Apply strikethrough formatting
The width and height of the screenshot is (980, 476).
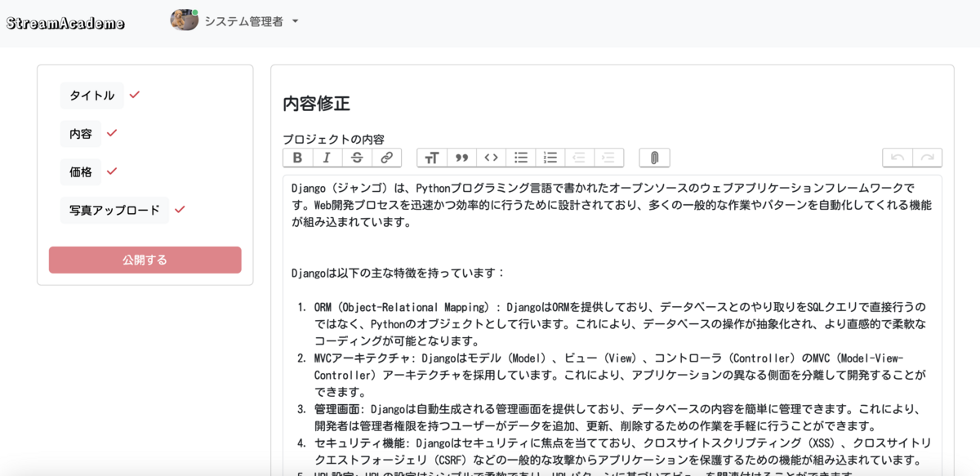tap(357, 158)
